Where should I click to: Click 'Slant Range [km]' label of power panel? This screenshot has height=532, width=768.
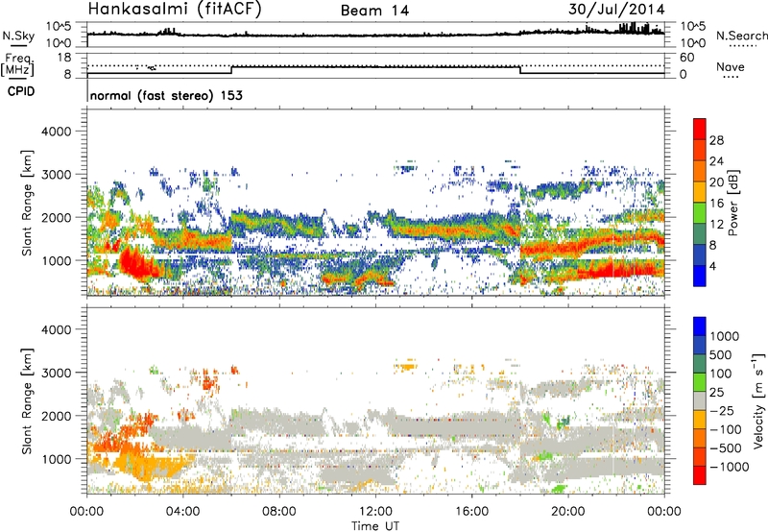pyautogui.click(x=27, y=203)
